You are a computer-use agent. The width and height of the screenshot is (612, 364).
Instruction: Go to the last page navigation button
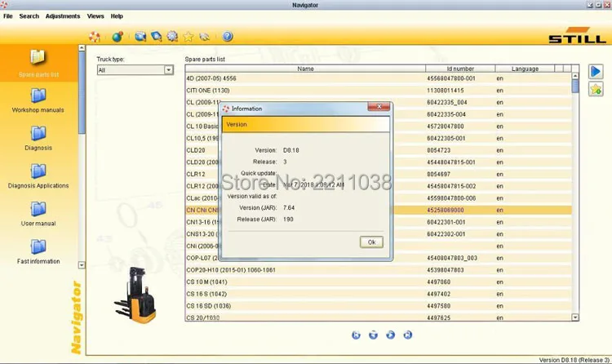click(x=408, y=335)
